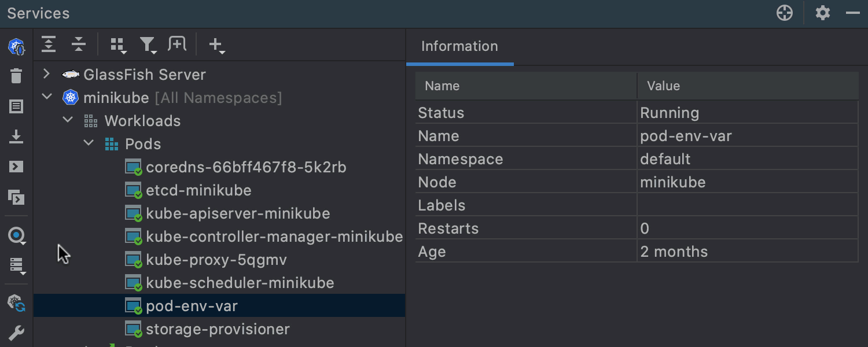Open the gear options in Services title bar
Screen dimensions: 868x347
click(823, 13)
